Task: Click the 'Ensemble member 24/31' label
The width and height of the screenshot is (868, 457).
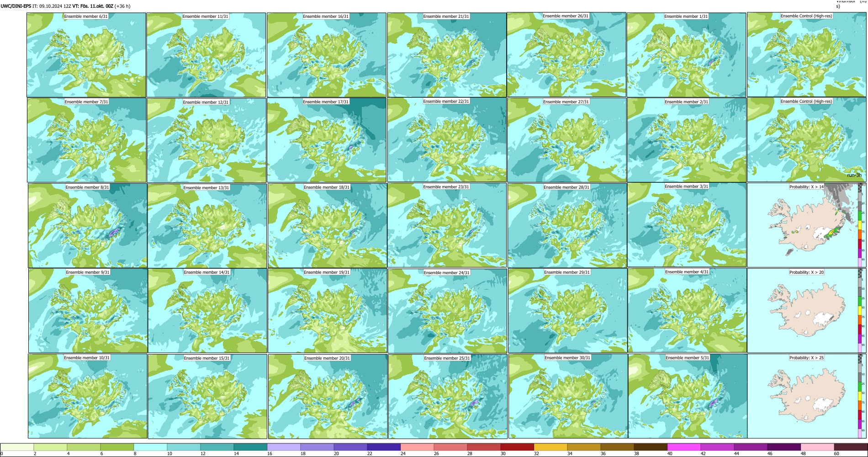Action: (447, 273)
